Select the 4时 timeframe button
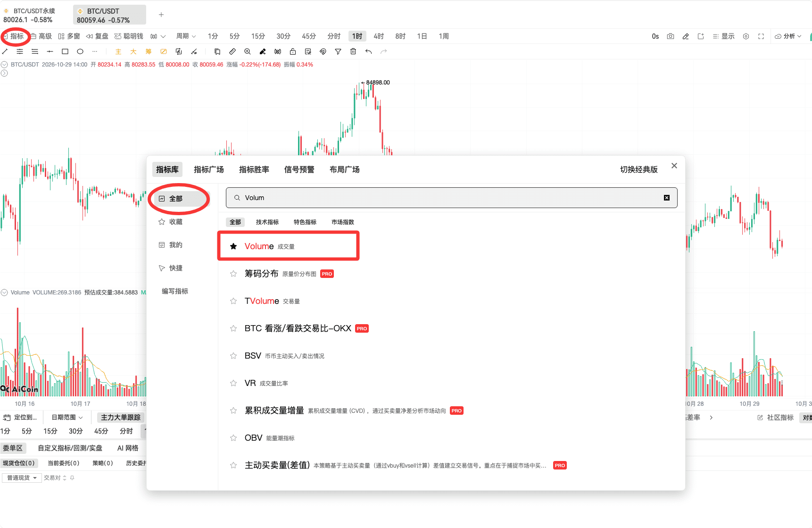Viewport: 812px width, 528px height. point(379,36)
